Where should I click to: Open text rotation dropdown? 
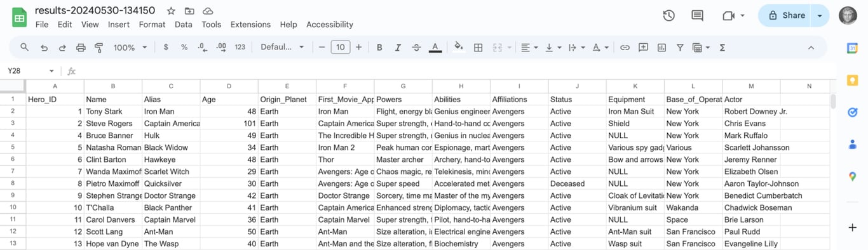[x=600, y=48]
